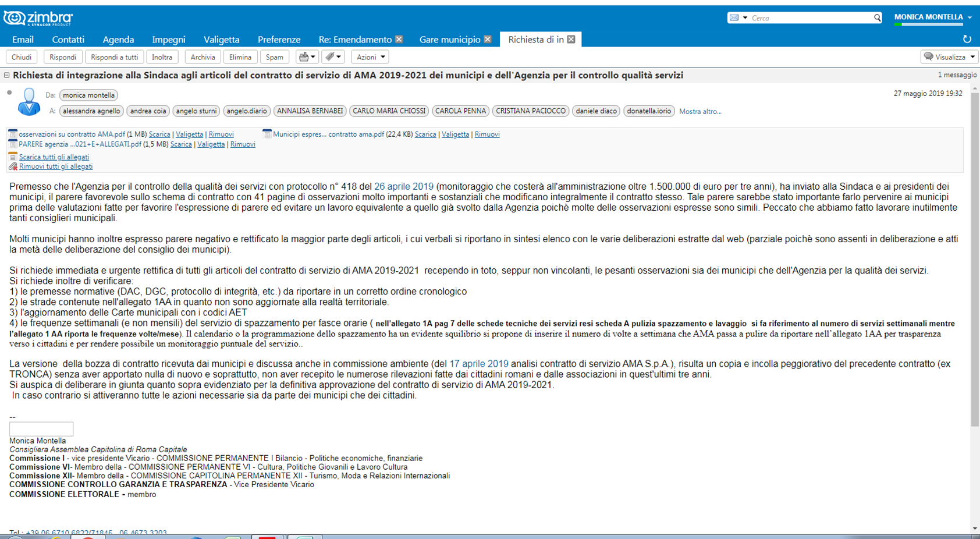The height and width of the screenshot is (539, 980).
Task: Click the CARLO MARIA CHIOSSI recipient
Action: 389,111
